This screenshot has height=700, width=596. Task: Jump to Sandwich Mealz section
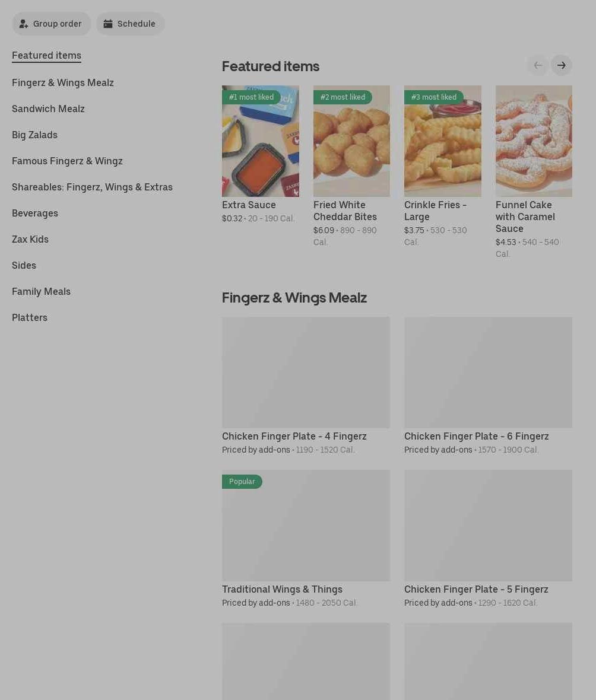[48, 109]
